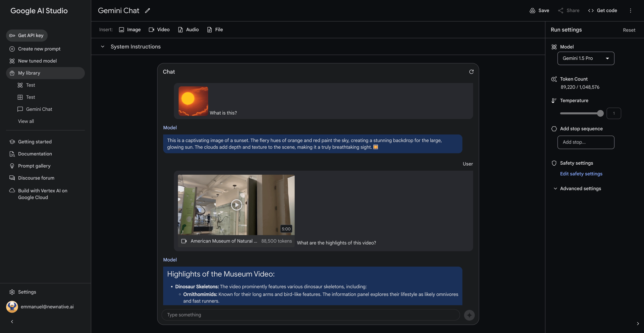Image resolution: width=644 pixels, height=333 pixels.
Task: Open the three-dot more options menu
Action: pos(630,10)
